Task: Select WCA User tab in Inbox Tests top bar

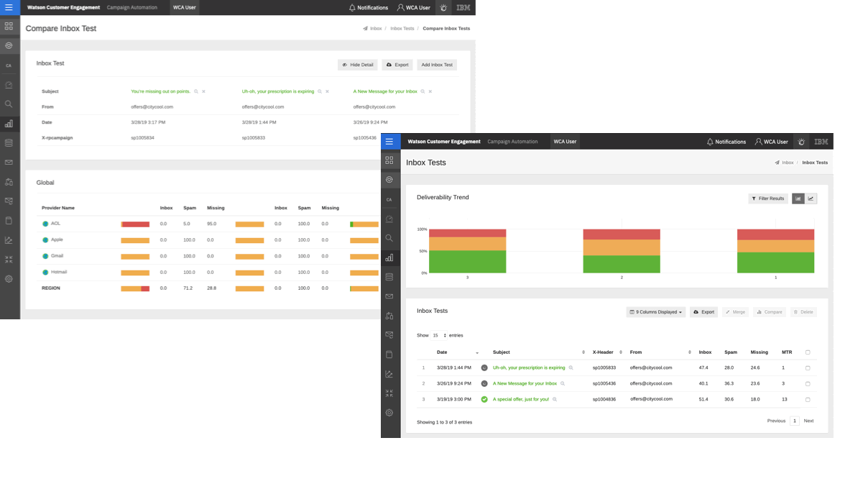Action: pos(565,142)
